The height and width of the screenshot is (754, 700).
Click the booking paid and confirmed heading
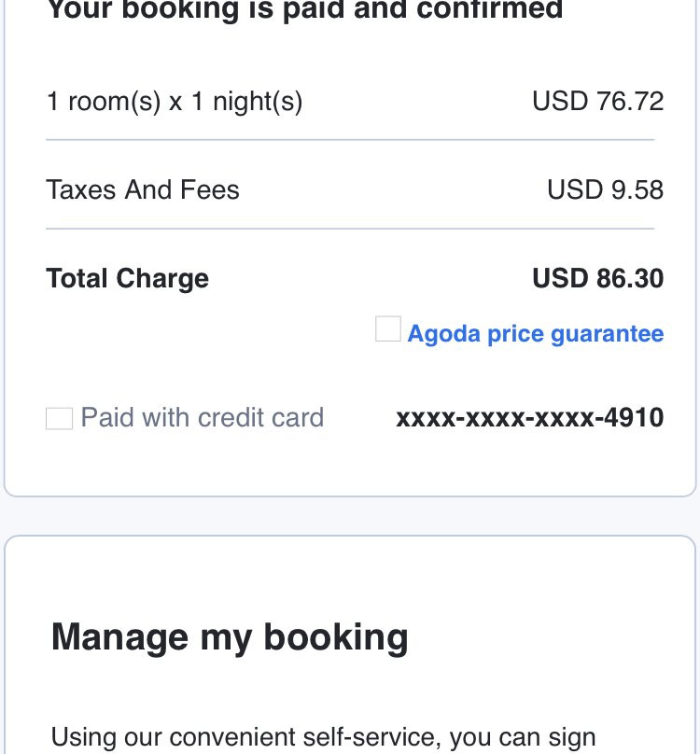[x=304, y=11]
